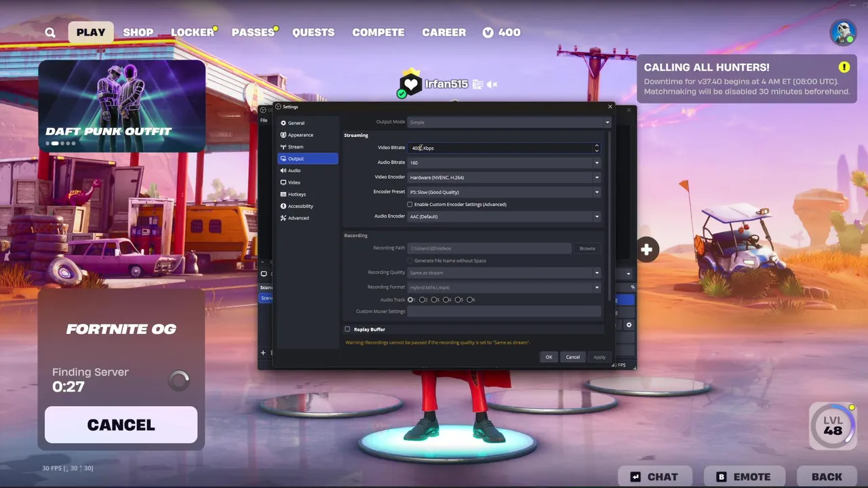Select audio track 6 radio button

point(469,300)
